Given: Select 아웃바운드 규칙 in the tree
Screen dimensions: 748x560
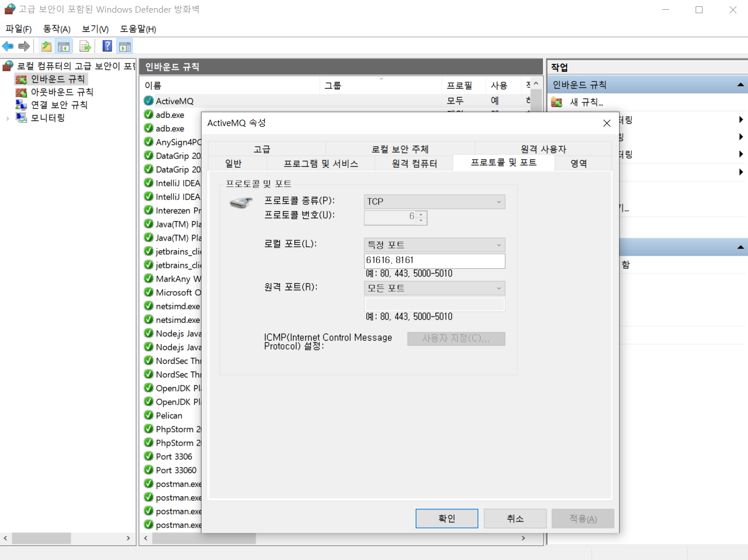Looking at the screenshot, I should [62, 92].
